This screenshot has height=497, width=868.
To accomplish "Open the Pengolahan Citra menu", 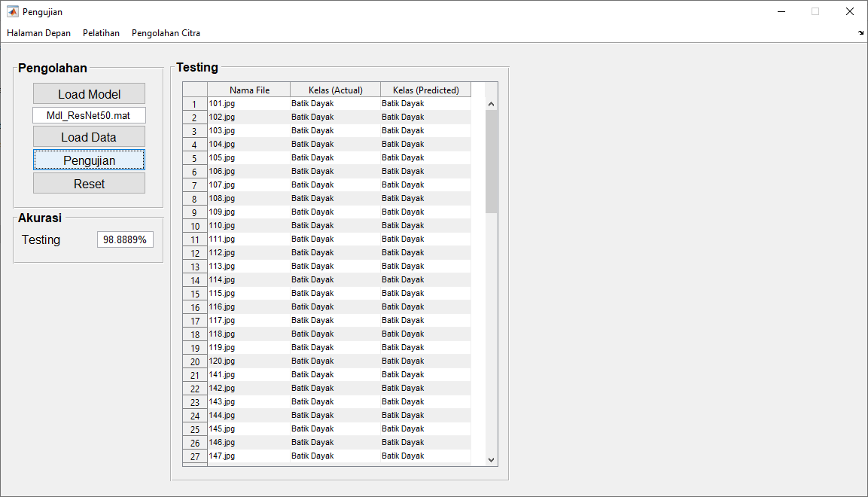I will point(166,33).
